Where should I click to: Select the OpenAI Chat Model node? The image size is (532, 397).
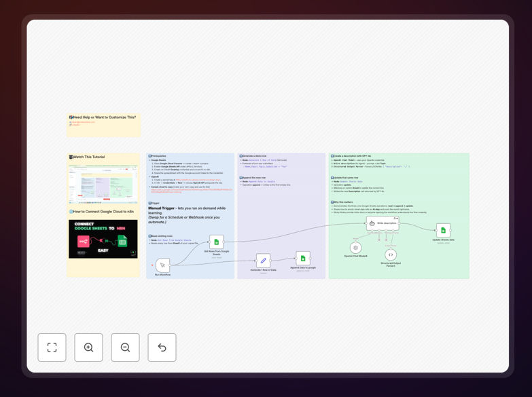[355, 248]
